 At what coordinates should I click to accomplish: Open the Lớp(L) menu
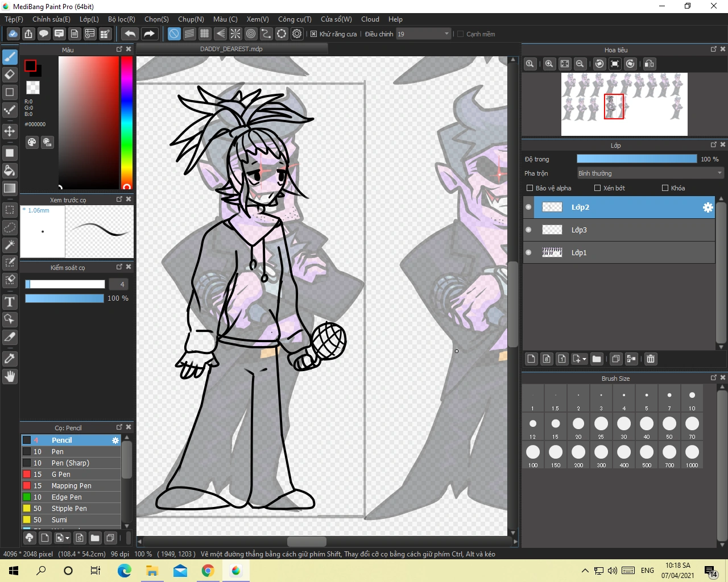pyautogui.click(x=89, y=19)
